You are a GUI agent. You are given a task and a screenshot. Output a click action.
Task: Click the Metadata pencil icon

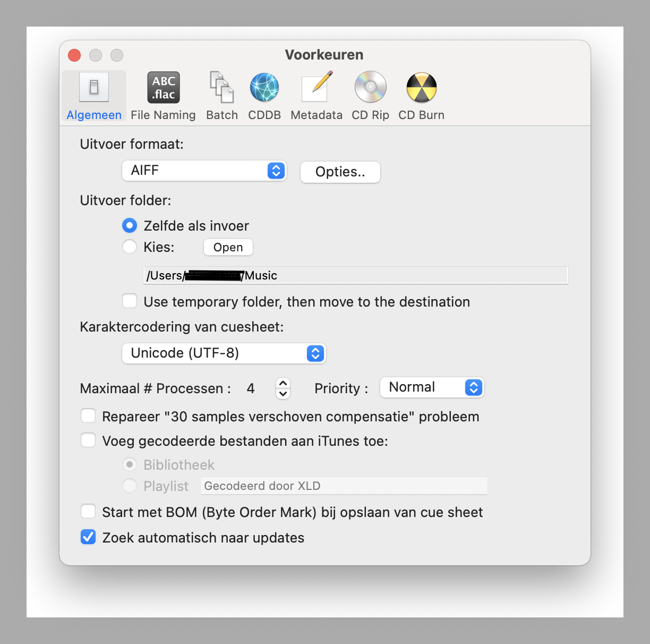pos(317,88)
